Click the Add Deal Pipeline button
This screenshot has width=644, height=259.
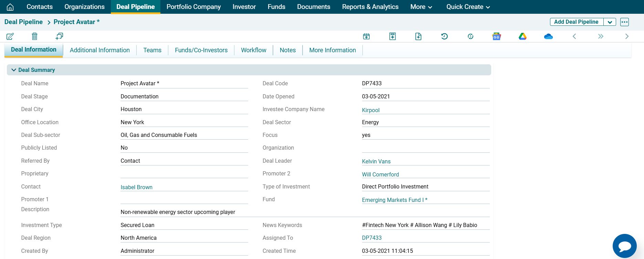point(576,22)
